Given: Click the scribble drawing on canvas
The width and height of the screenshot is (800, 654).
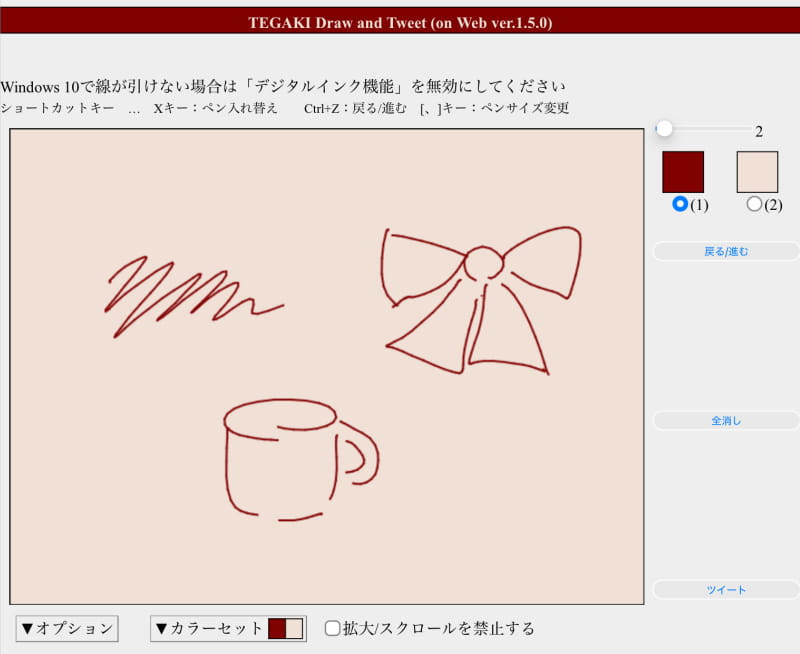Looking at the screenshot, I should pos(194,297).
